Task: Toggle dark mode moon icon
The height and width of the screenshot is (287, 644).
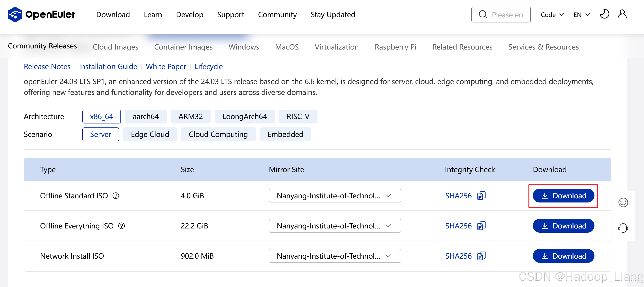Action: [604, 14]
